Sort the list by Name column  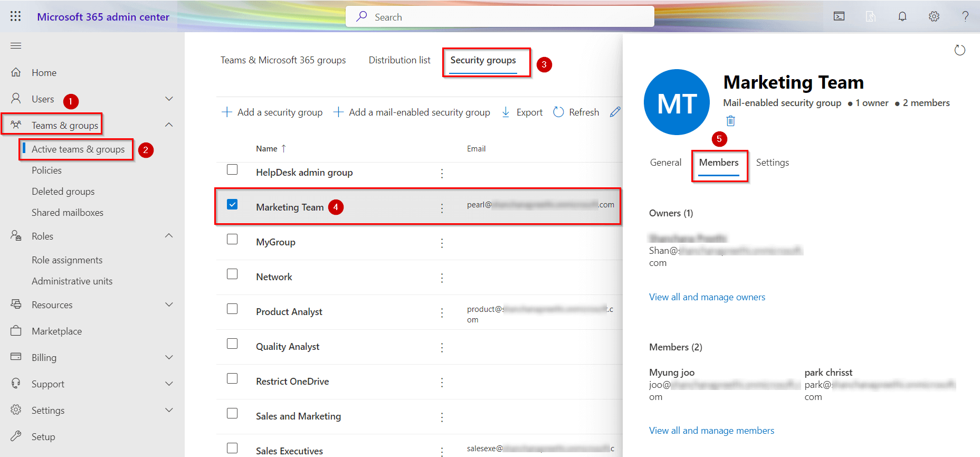pyautogui.click(x=271, y=149)
